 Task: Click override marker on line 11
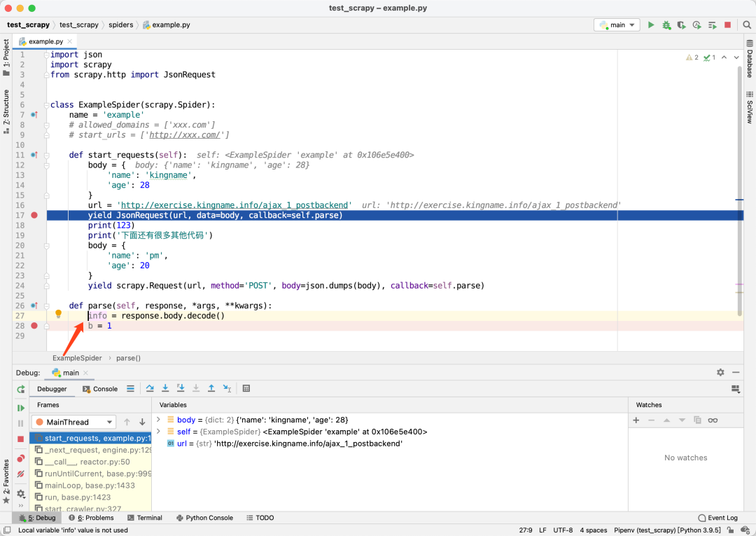(x=34, y=155)
